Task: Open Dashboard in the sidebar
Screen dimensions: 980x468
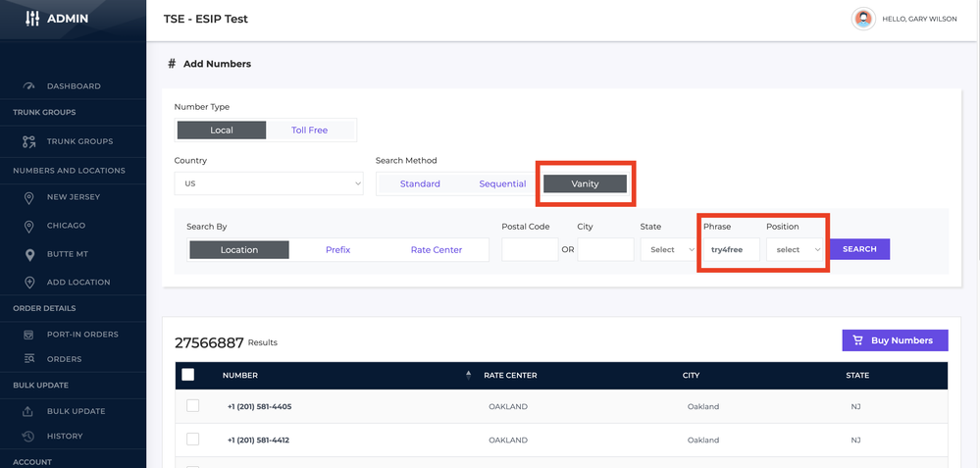Action: (x=74, y=86)
